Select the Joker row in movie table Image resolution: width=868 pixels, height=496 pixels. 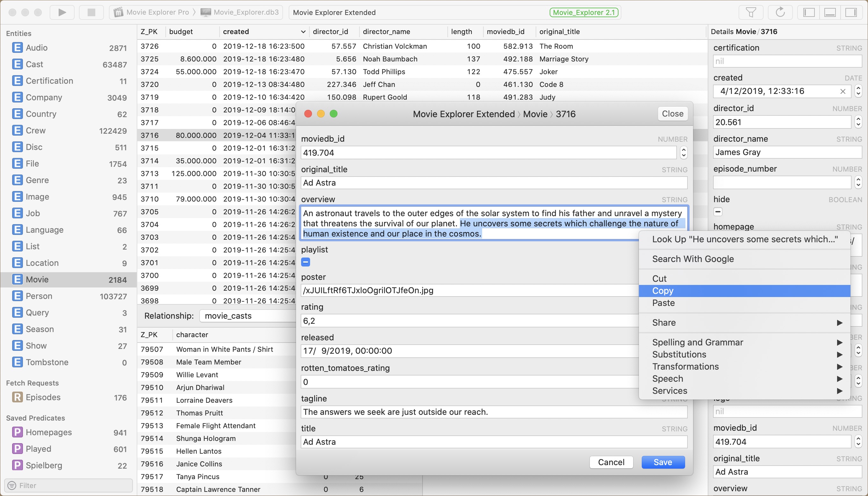point(422,72)
